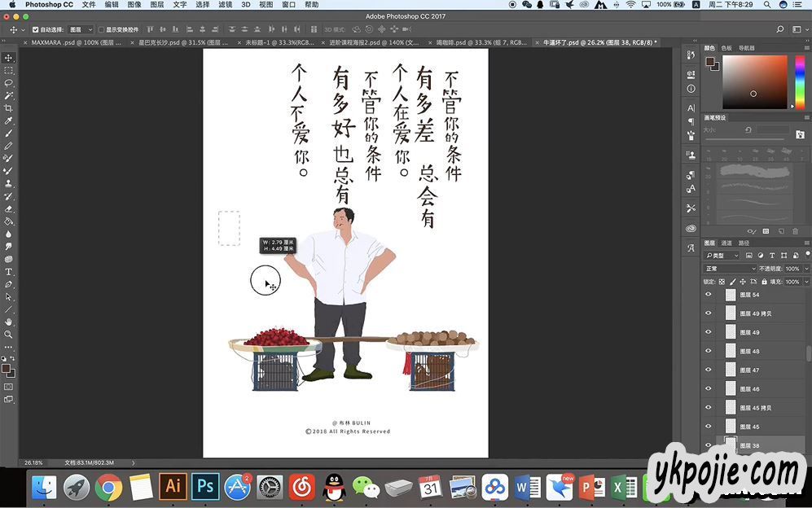Select the Lasso tool
The image size is (812, 508).
(8, 83)
